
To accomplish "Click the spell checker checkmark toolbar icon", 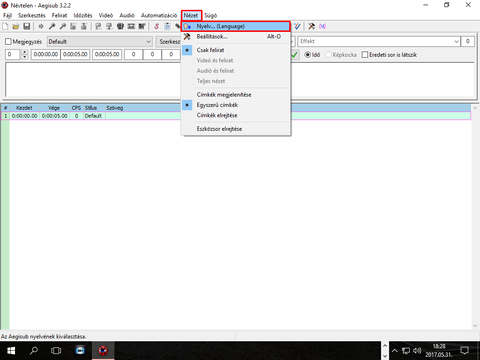I will pos(297,26).
